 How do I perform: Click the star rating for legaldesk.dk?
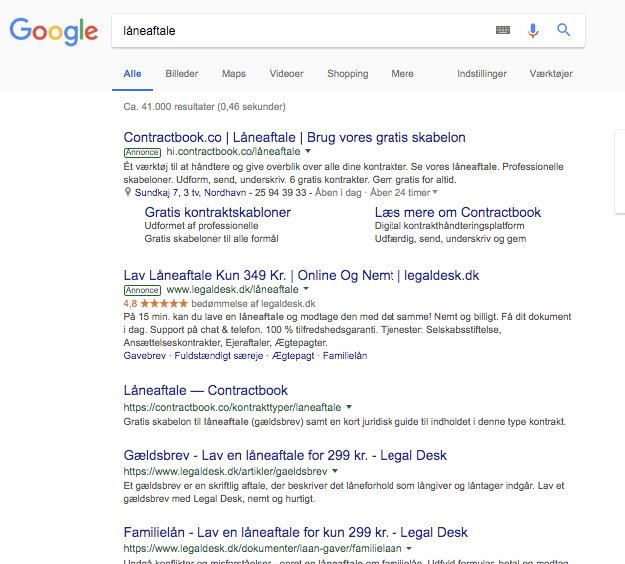click(164, 304)
